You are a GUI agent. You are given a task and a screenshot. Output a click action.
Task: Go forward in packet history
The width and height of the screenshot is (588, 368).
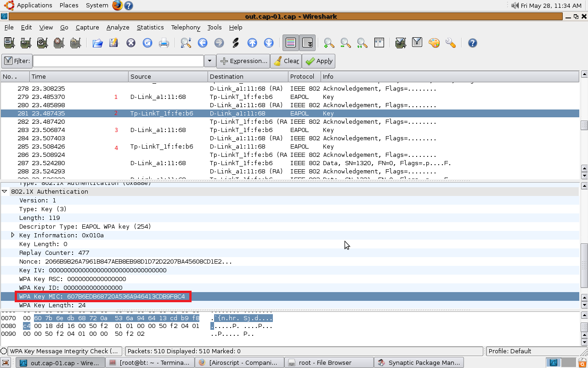click(x=219, y=43)
